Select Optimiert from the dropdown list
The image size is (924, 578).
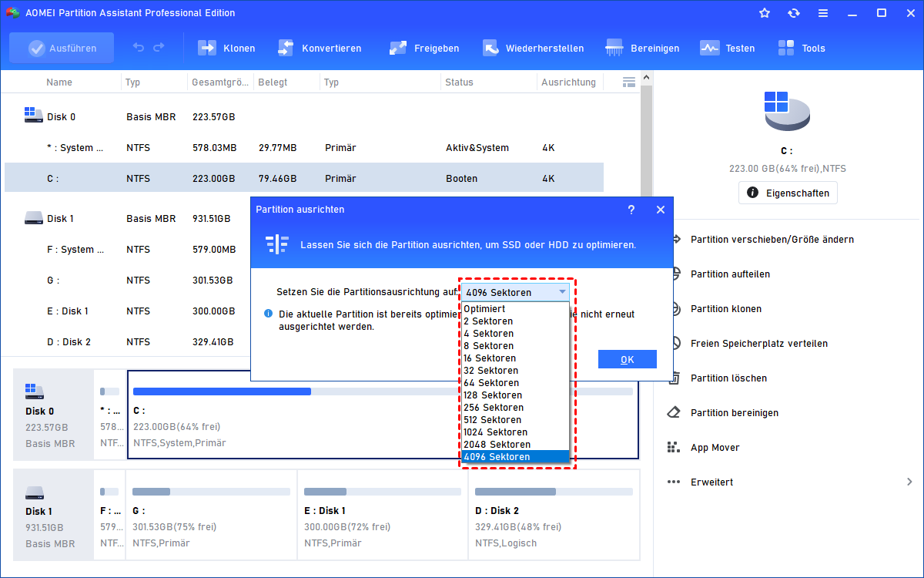[484, 309]
